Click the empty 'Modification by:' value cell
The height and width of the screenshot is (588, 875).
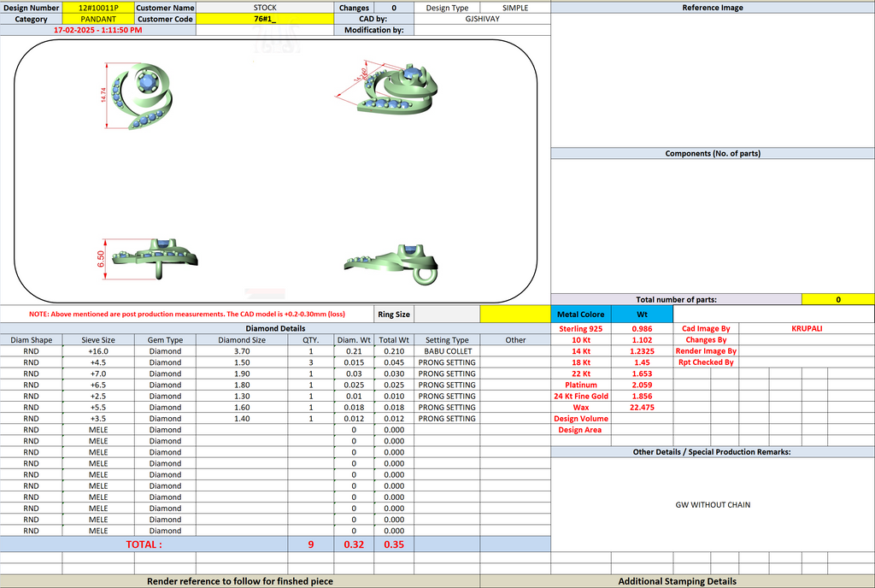482,30
